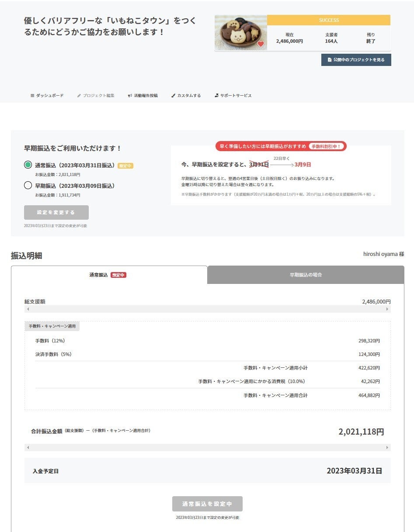Screen dimensions: 414x532
Task: Click left arrow of scrollbar below 合計振込金額
Action: coord(28,448)
